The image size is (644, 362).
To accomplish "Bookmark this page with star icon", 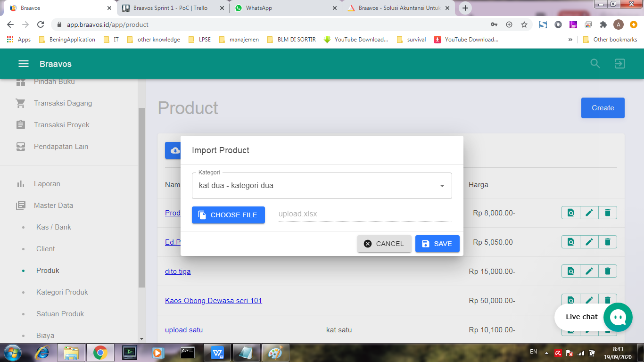I will point(524,25).
